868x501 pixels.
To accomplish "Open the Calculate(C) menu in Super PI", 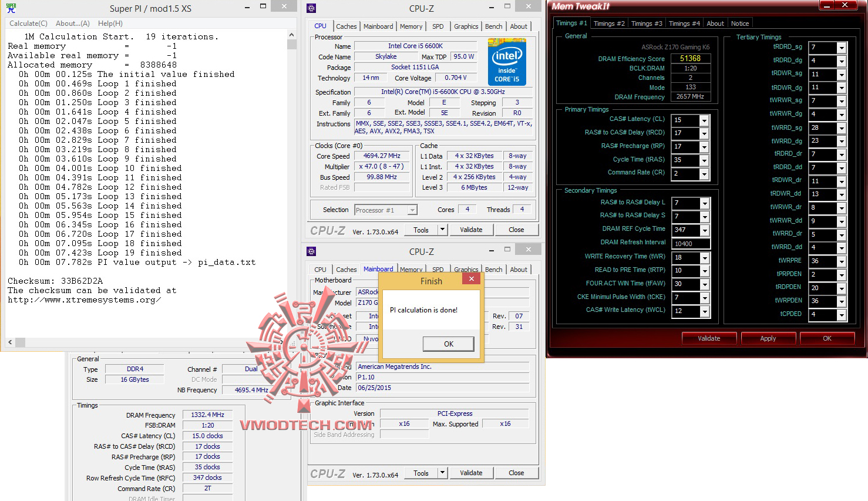I will click(28, 23).
